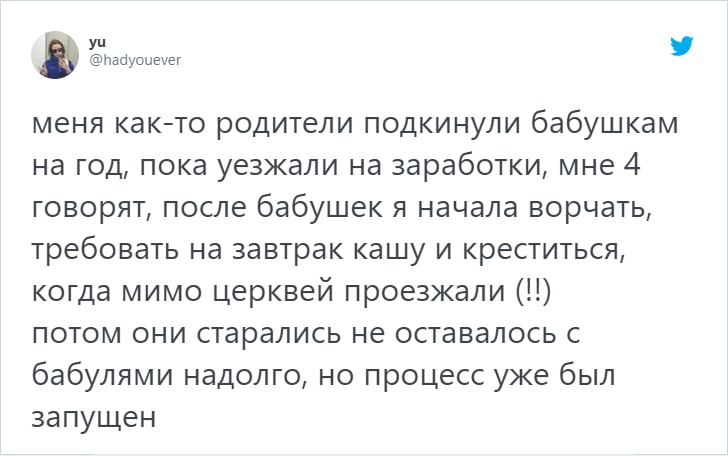Viewport: 728px width, 456px height.
Task: Click the word 'бабушкам' in the first line
Action: (x=604, y=123)
